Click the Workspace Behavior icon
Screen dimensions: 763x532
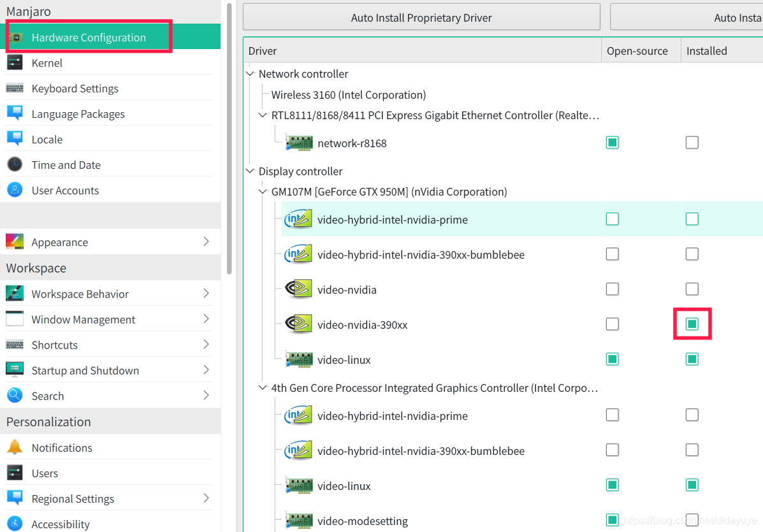pyautogui.click(x=15, y=293)
